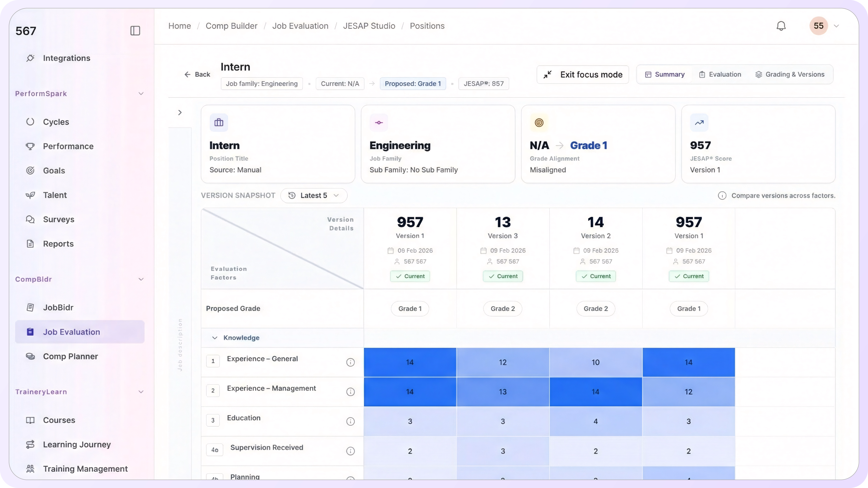Collapse the sidebar panel icon
The image size is (868, 488).
(x=135, y=31)
